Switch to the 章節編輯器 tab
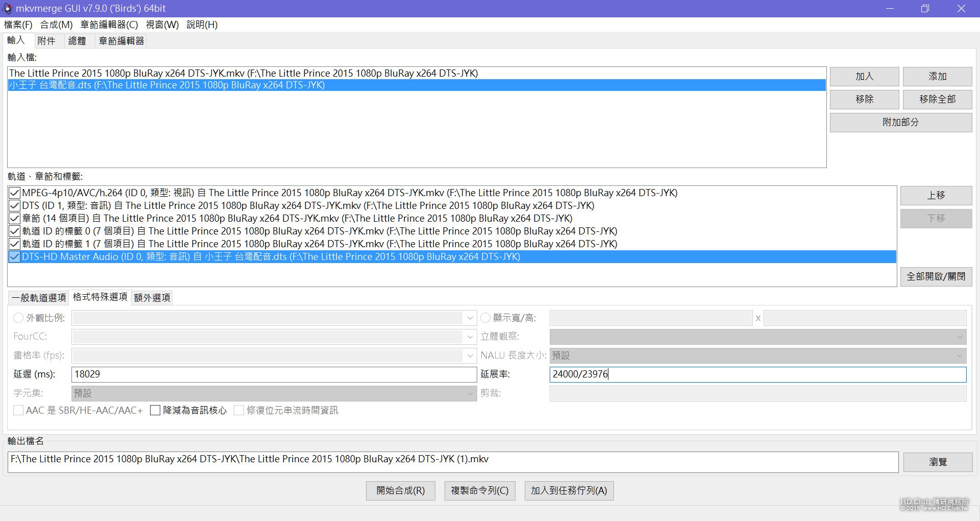 (x=121, y=41)
